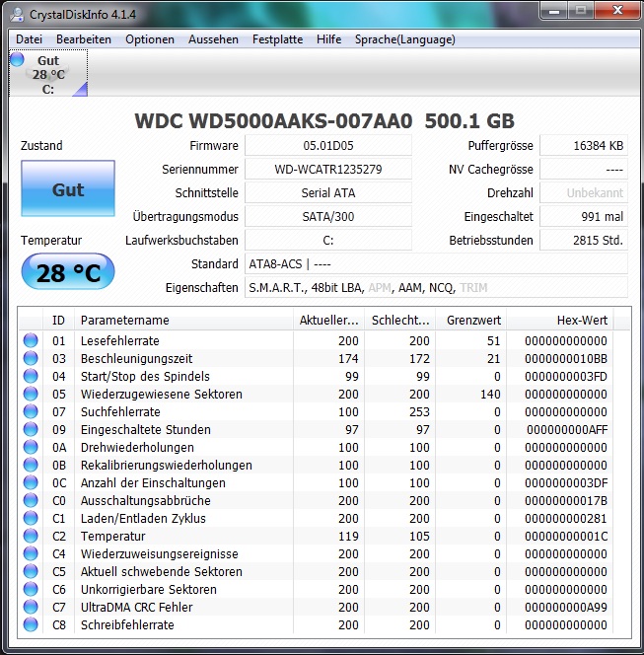Click the serial number WD-WCATR1235279 field
This screenshot has width=644, height=655.
(328, 170)
